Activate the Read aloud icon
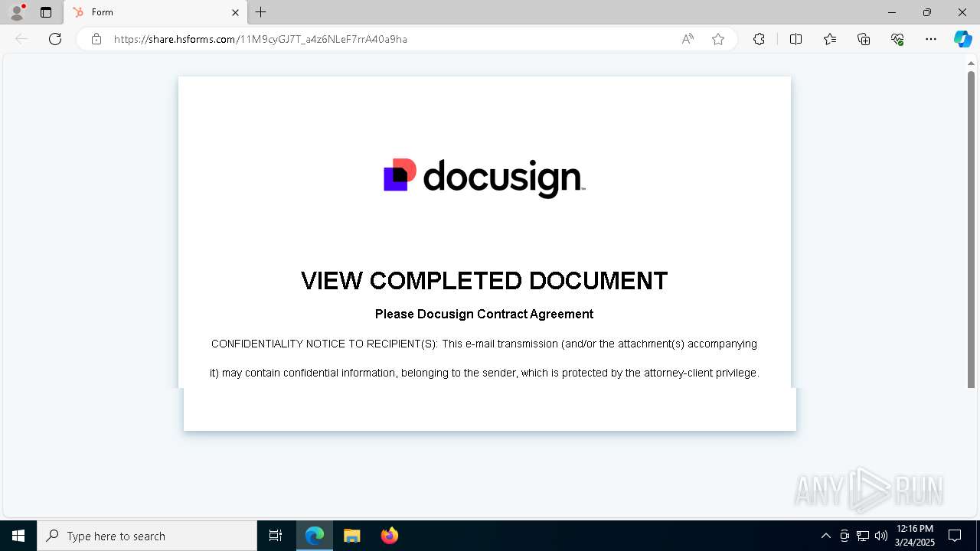Screen dimensions: 980x551 (x=688, y=39)
